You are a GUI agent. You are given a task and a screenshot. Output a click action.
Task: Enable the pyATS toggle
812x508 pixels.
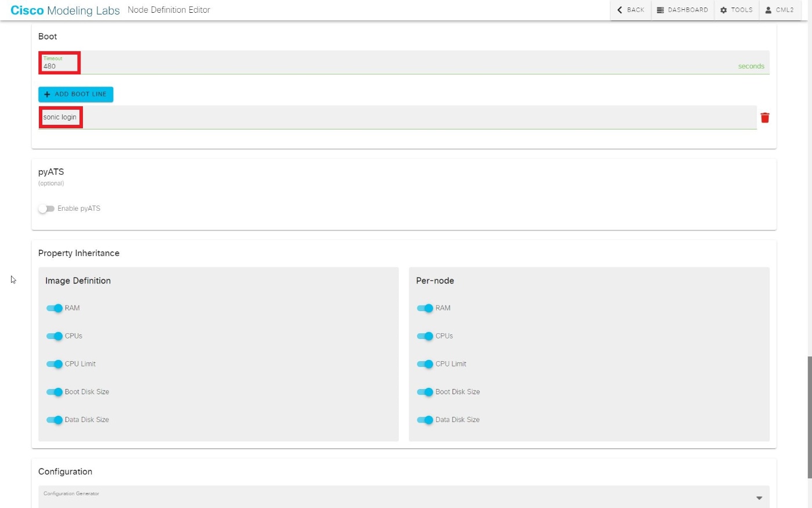(46, 208)
